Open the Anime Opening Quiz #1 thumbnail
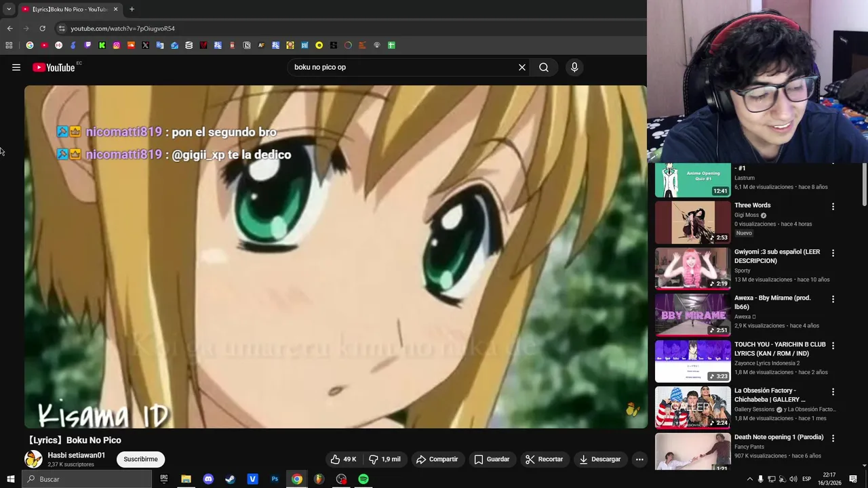The height and width of the screenshot is (488, 868). (692, 180)
